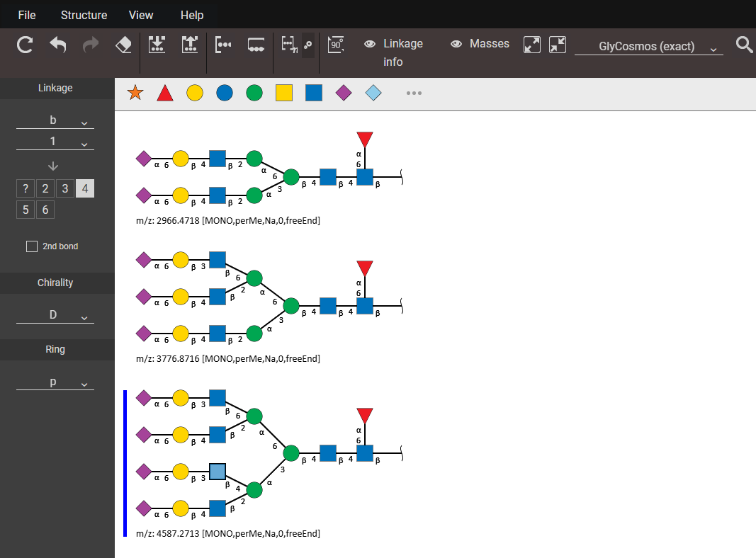
Task: Expand the Chirality dropdown showing D
Action: (55, 315)
